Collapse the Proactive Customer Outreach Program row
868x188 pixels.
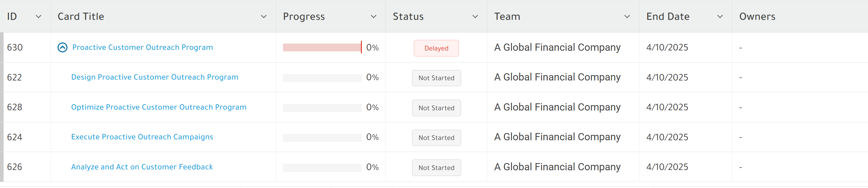62,47
